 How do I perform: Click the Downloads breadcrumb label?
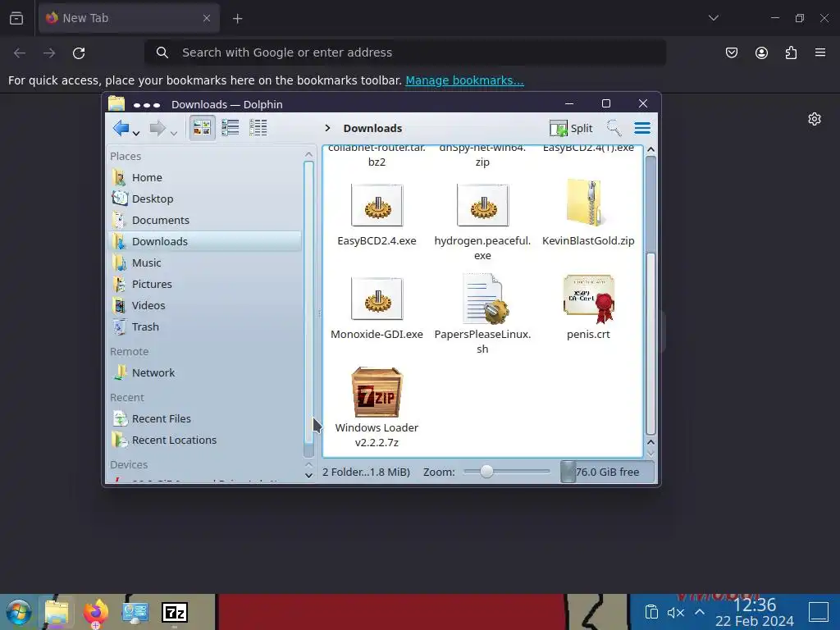(372, 128)
